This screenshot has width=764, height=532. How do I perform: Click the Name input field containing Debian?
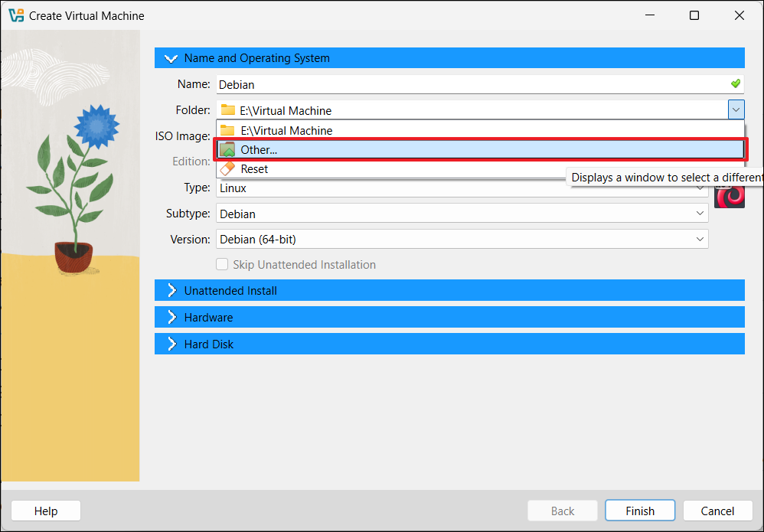467,84
